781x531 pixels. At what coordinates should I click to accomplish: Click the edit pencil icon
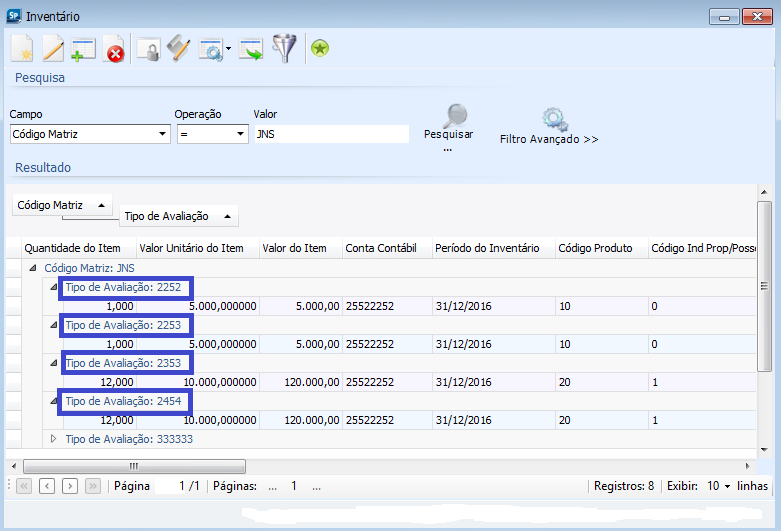pyautogui.click(x=52, y=49)
